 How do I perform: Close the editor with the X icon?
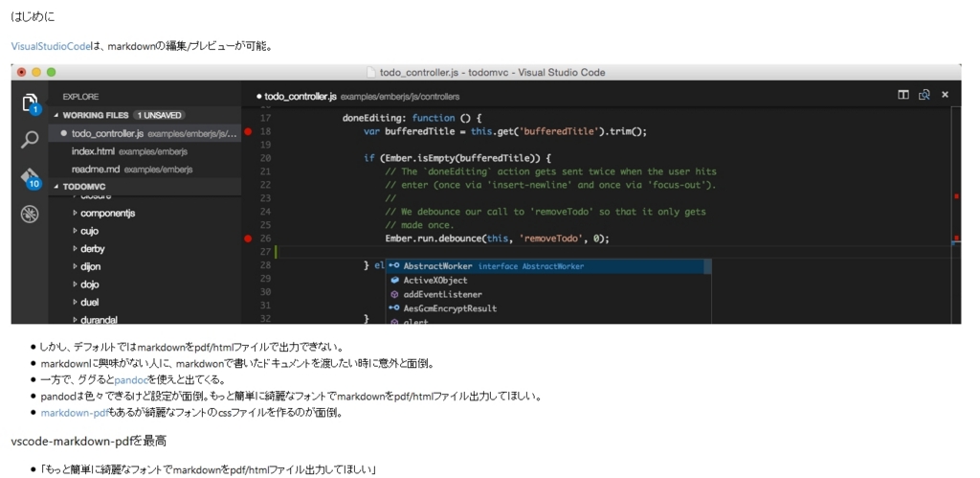[945, 95]
